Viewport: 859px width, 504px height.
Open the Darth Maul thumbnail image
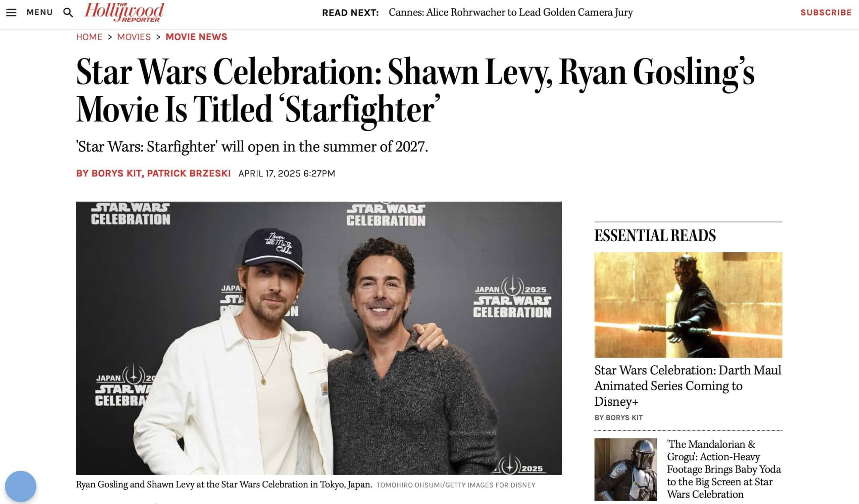688,305
